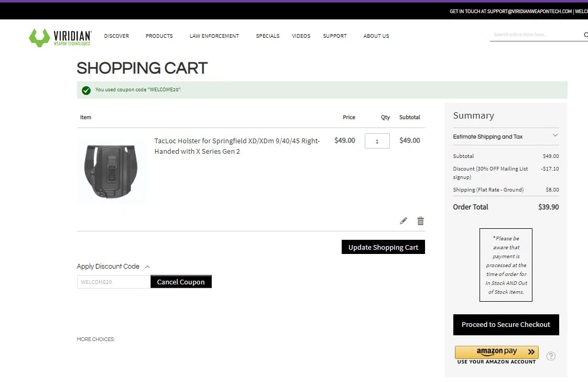This screenshot has width=588, height=382.
Task: Open the Discover menu
Action: pos(117,36)
